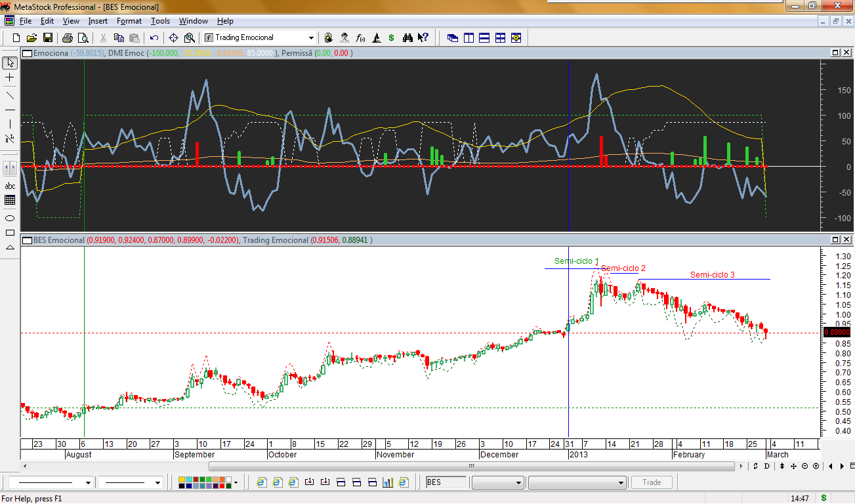The height and width of the screenshot is (504, 855).
Task: Open the second line weight dropdown
Action: coord(157,482)
